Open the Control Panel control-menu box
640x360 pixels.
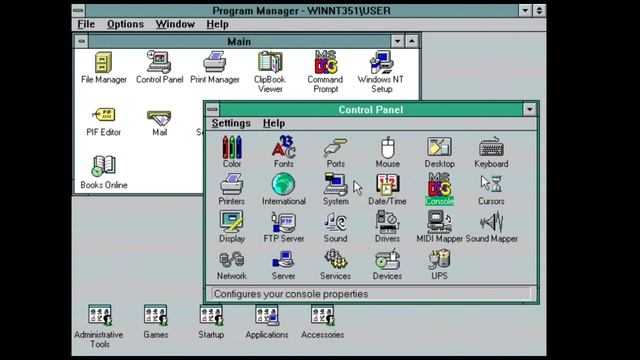pyautogui.click(x=213, y=109)
